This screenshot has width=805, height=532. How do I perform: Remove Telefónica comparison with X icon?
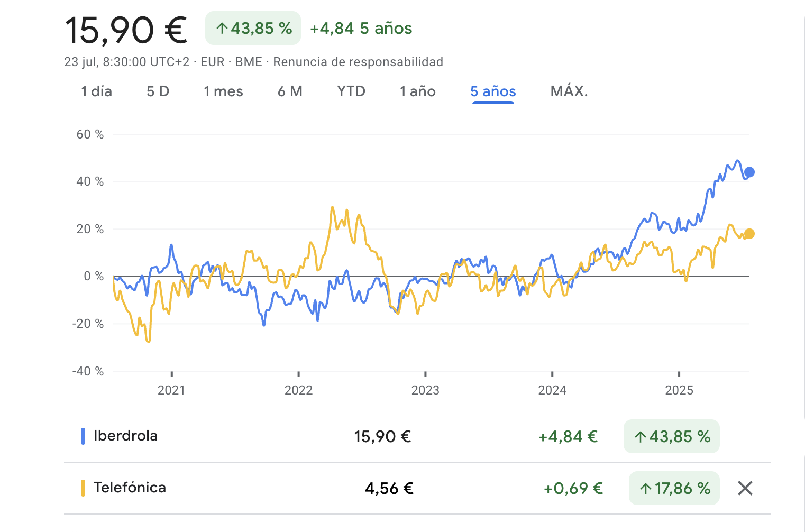coord(745,488)
